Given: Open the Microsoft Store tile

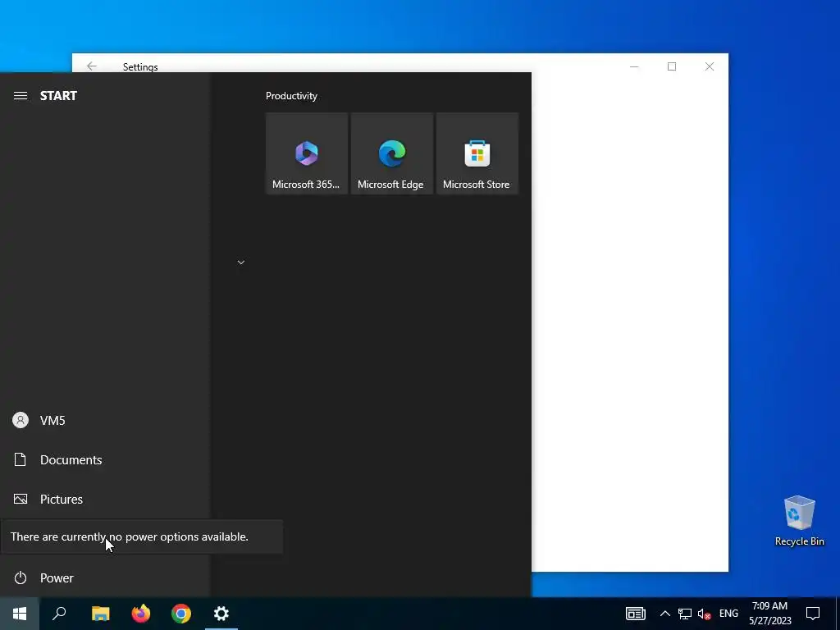Looking at the screenshot, I should pos(477,153).
